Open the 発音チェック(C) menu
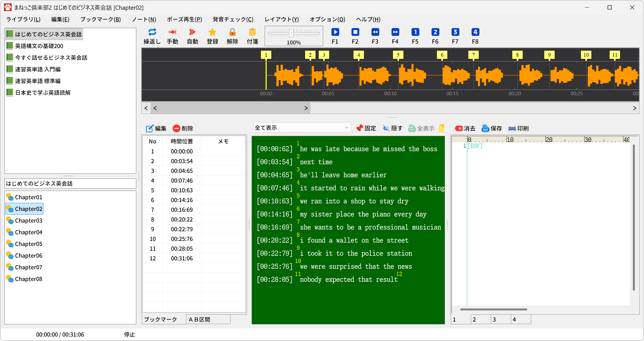The image size is (644, 341). (233, 19)
